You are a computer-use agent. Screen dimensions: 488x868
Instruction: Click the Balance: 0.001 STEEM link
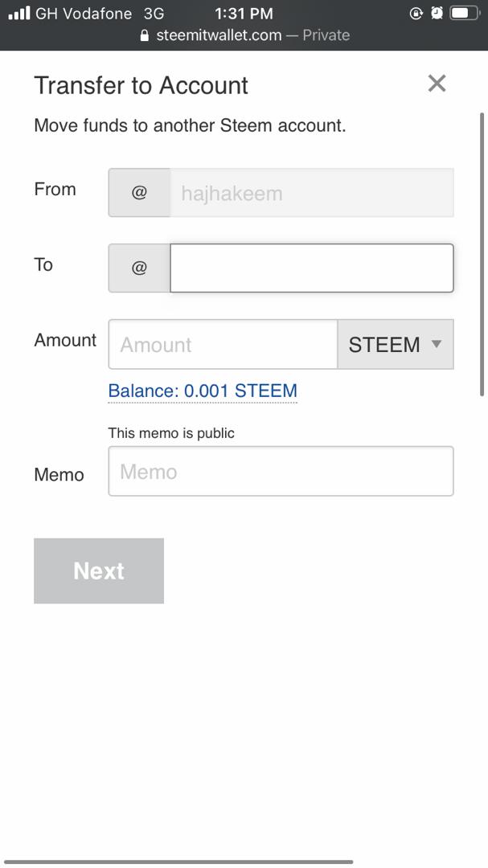tap(203, 391)
